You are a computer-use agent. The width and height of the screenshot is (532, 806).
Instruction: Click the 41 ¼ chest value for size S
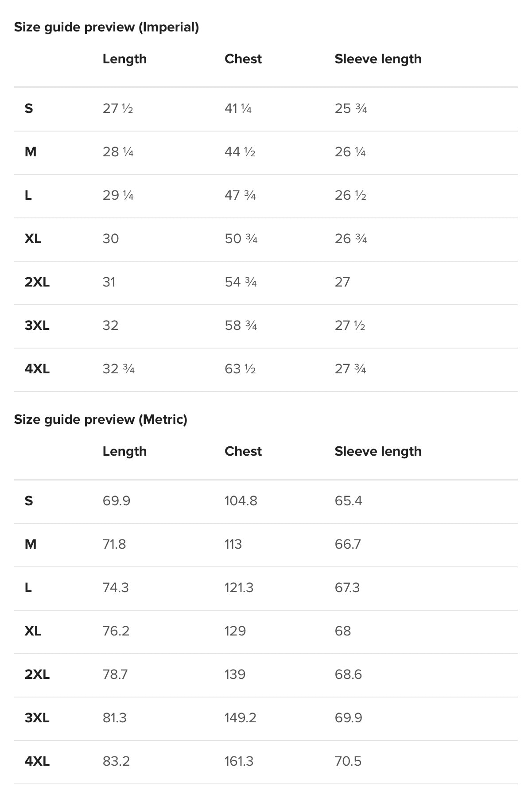(x=238, y=108)
